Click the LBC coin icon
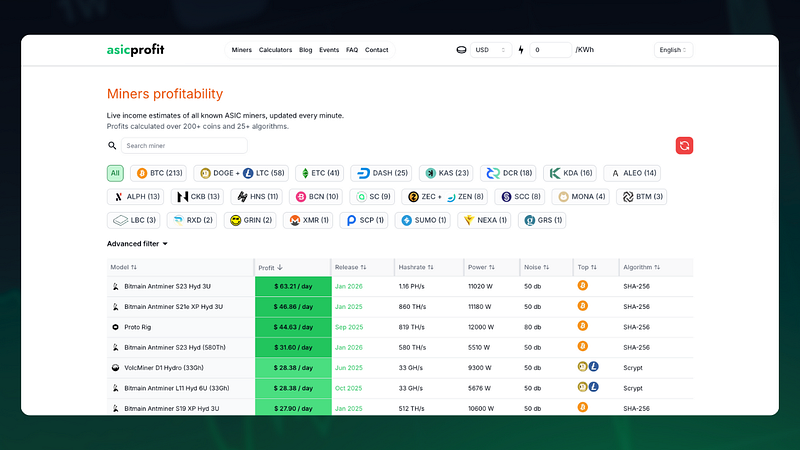 pos(120,220)
